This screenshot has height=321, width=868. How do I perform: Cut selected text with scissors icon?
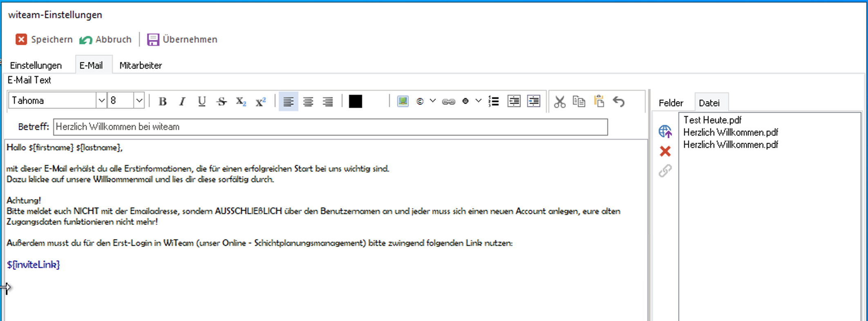(559, 102)
